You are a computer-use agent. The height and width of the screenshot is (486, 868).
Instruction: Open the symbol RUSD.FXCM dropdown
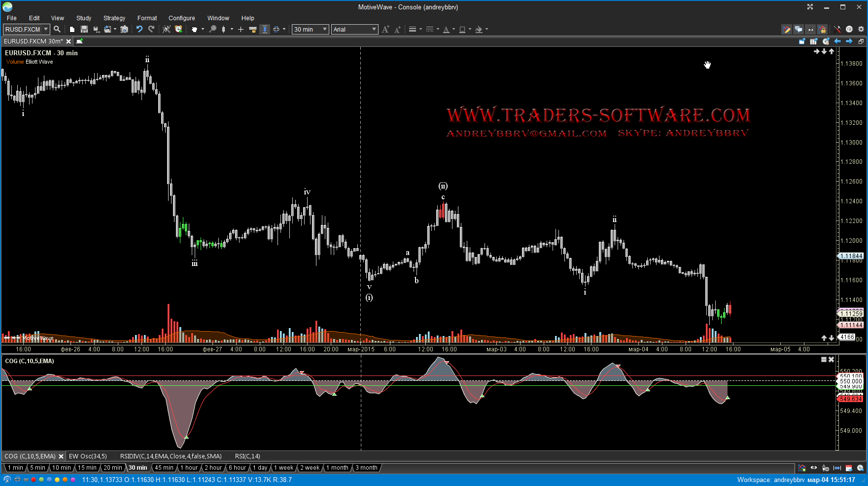click(46, 30)
